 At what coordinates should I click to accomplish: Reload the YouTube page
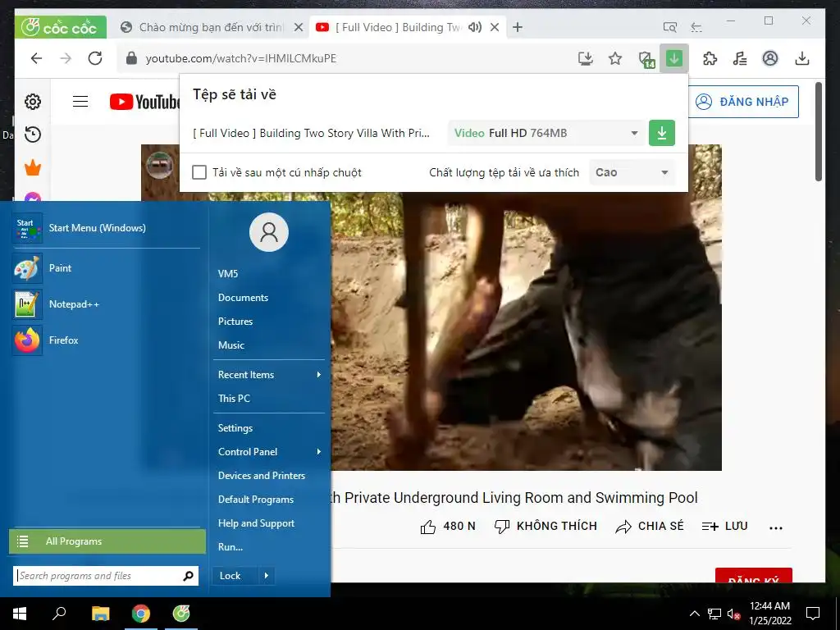pyautogui.click(x=95, y=58)
